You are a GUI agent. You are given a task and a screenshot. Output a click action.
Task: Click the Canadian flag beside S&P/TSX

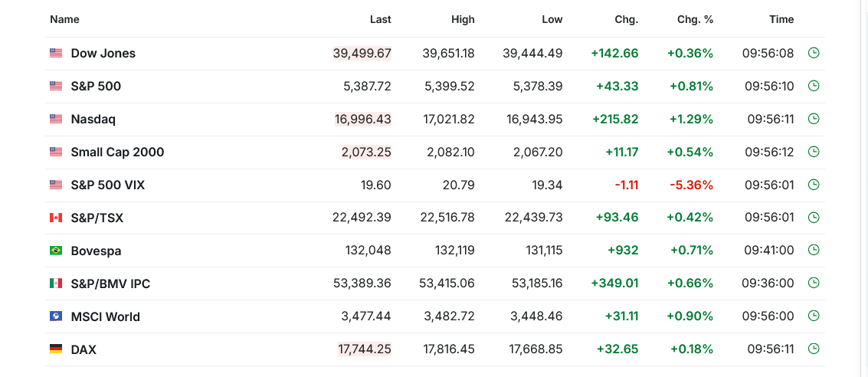(x=56, y=218)
